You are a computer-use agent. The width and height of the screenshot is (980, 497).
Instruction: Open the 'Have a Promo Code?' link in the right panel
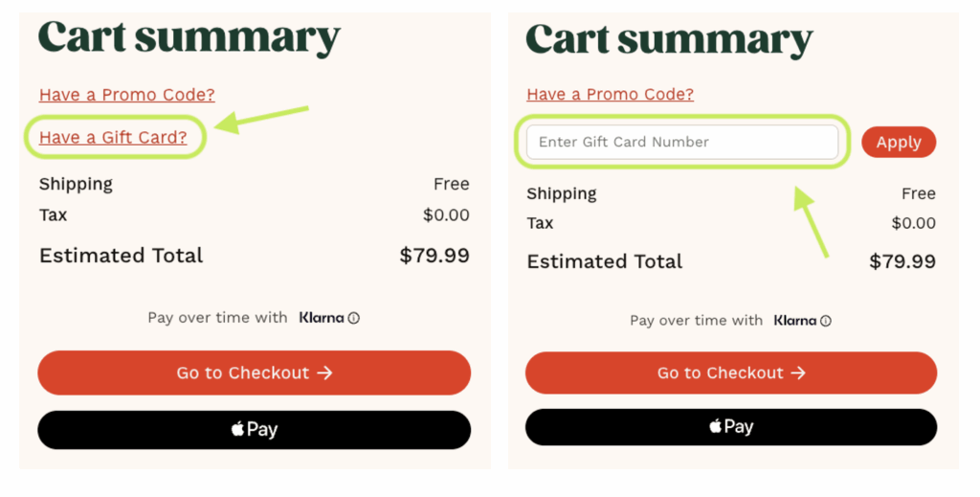610,94
